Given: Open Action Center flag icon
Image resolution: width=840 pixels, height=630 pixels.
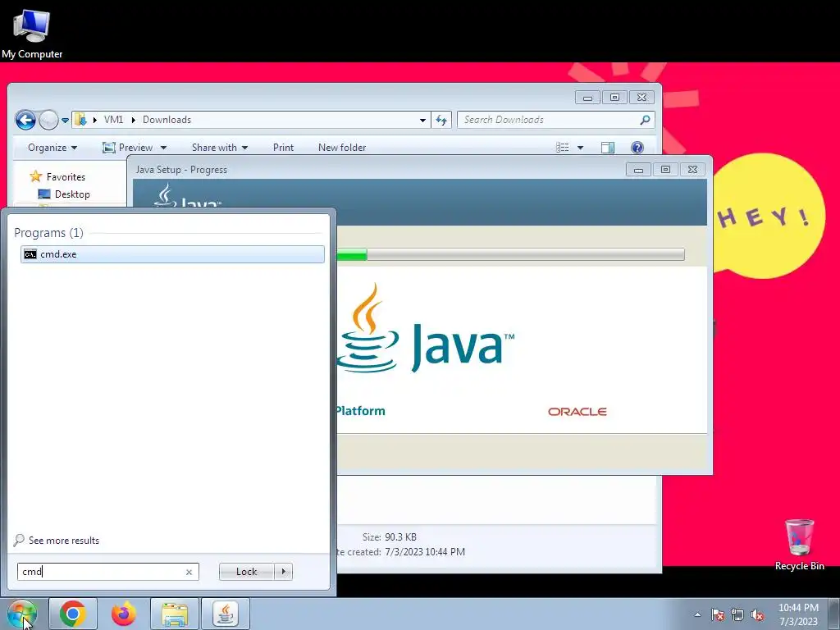Looking at the screenshot, I should [718, 614].
